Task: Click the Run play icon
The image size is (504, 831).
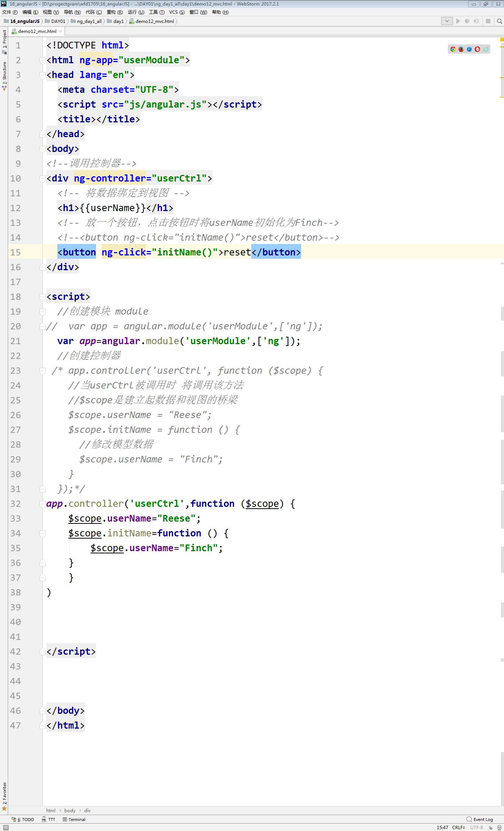Action: coord(458,21)
